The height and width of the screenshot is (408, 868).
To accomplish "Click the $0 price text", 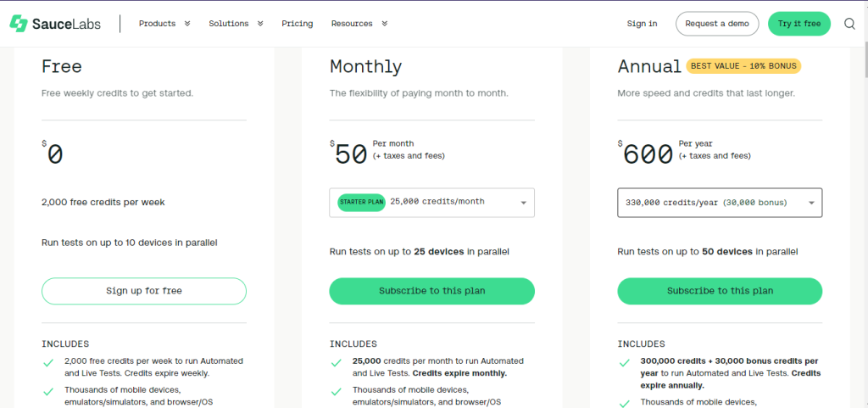I will pyautogui.click(x=53, y=154).
